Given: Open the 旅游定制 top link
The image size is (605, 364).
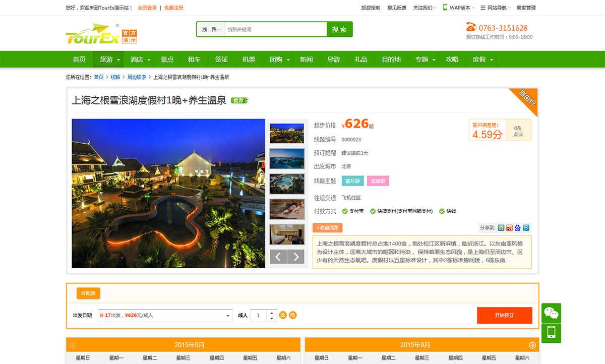Looking at the screenshot, I should (x=371, y=8).
